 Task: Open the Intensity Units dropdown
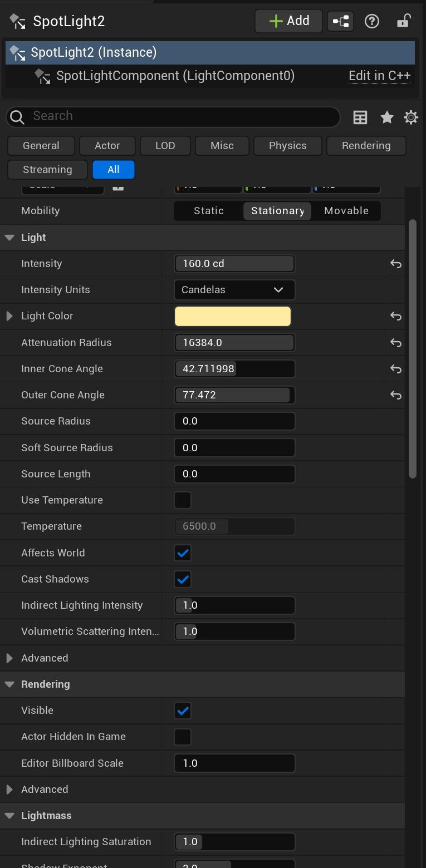(234, 290)
